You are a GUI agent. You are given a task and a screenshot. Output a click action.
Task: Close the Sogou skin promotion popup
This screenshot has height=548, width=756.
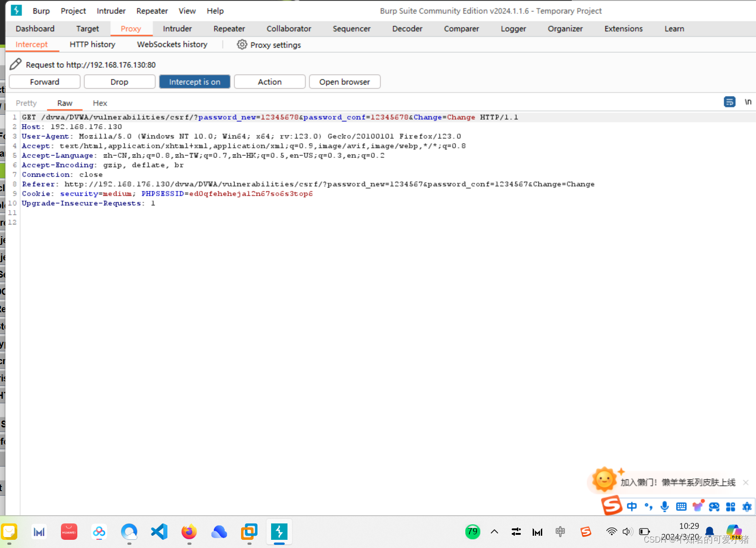tap(746, 482)
